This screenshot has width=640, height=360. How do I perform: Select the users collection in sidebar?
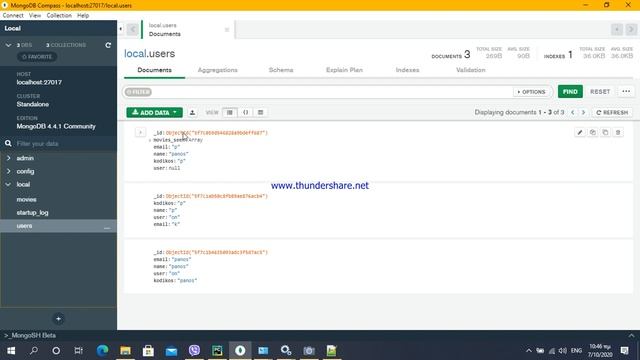tap(58, 226)
